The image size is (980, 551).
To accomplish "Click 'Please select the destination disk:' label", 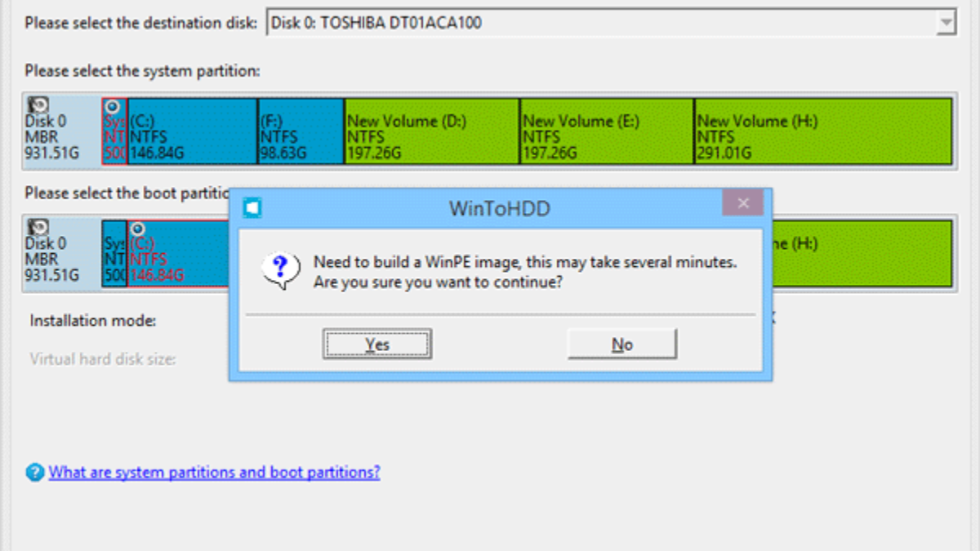I will pyautogui.click(x=142, y=23).
